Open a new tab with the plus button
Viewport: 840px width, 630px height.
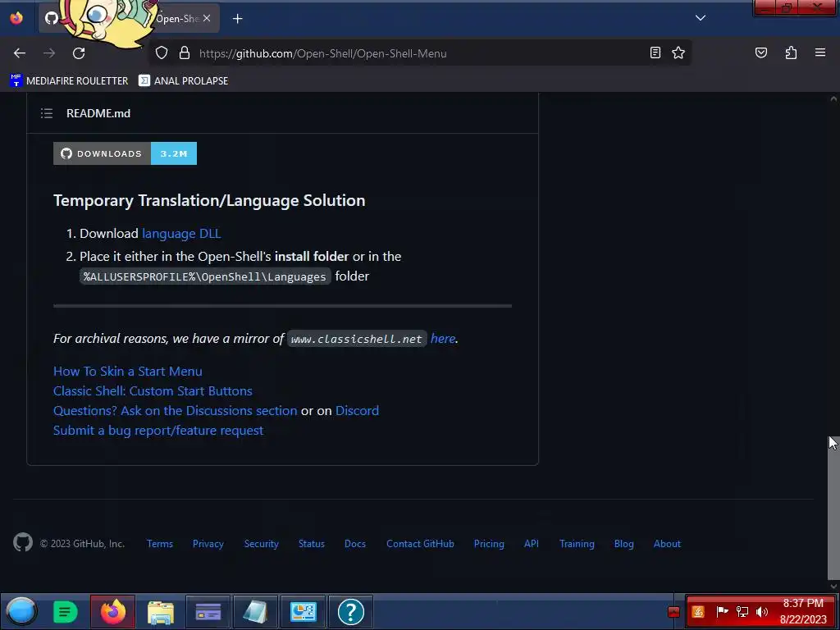pyautogui.click(x=237, y=19)
